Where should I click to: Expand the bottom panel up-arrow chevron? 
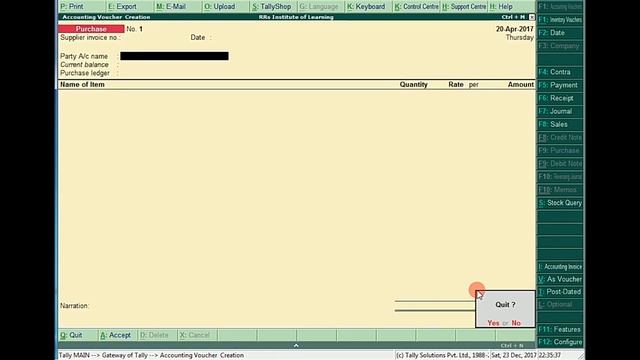[296, 345]
